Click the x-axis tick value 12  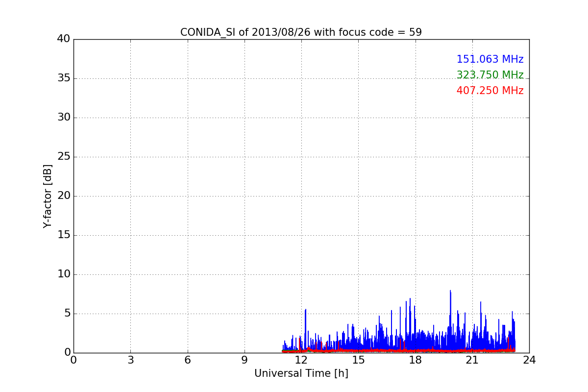(x=301, y=360)
